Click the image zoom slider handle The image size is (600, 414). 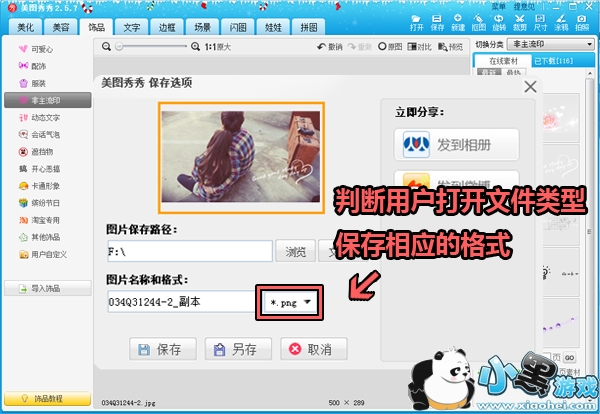119,47
